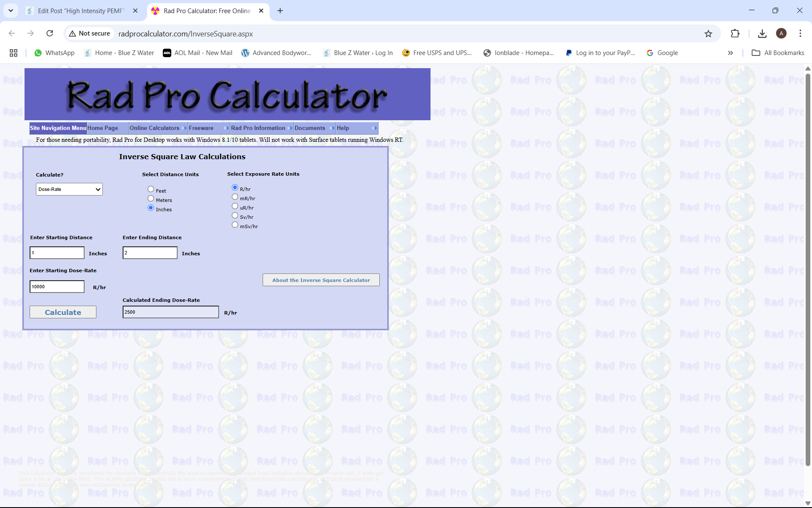Select Meters as distance unit

pyautogui.click(x=151, y=199)
